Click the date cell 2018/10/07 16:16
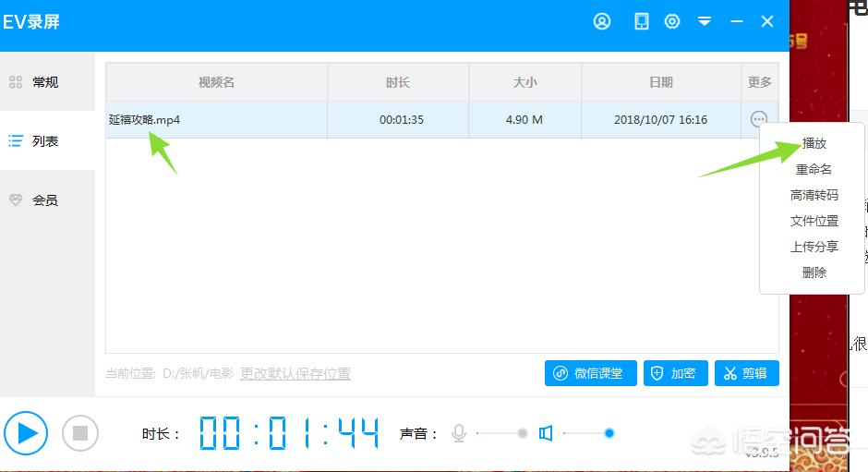 [x=660, y=120]
